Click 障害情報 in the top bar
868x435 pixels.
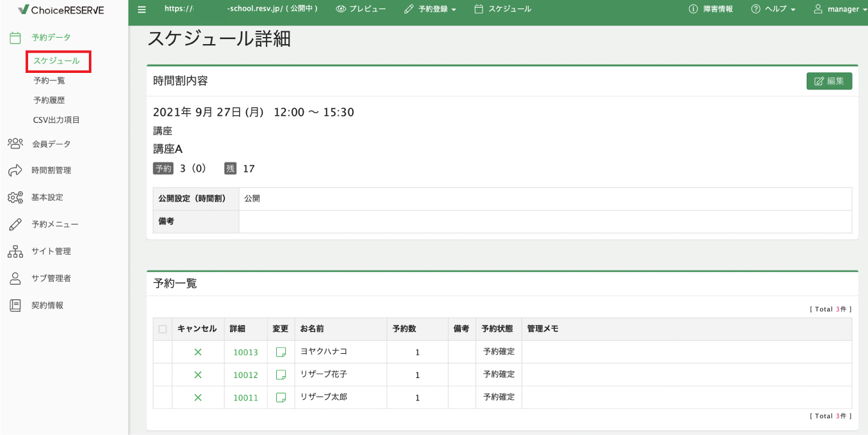pos(717,10)
